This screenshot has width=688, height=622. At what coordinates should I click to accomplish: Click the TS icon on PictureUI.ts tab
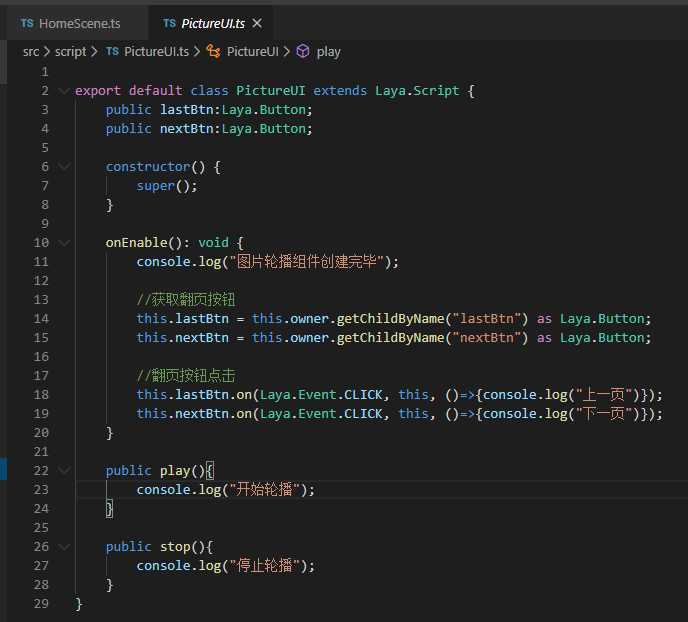click(x=169, y=23)
